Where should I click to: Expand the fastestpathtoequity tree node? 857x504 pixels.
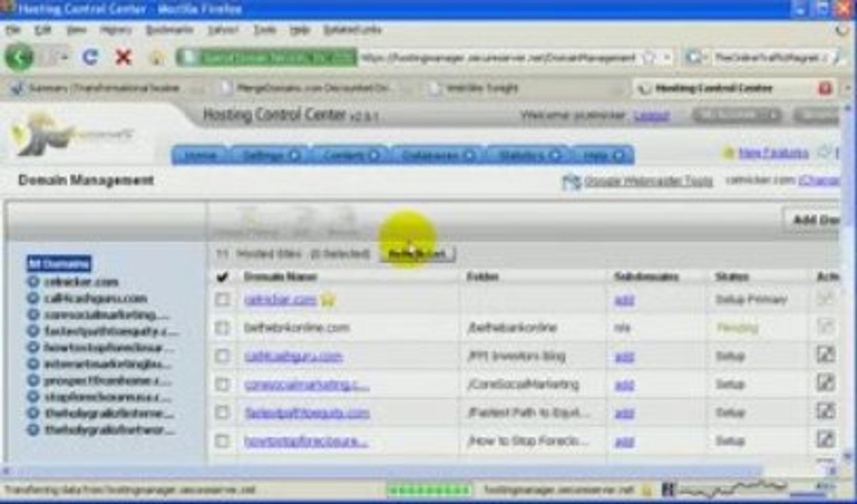click(x=33, y=331)
